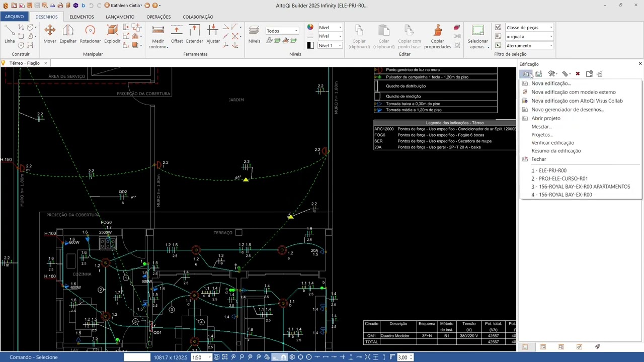This screenshot has height=362, width=644.
Task: Open the OPERAÇÕES ribbon tab
Action: pos(158,17)
